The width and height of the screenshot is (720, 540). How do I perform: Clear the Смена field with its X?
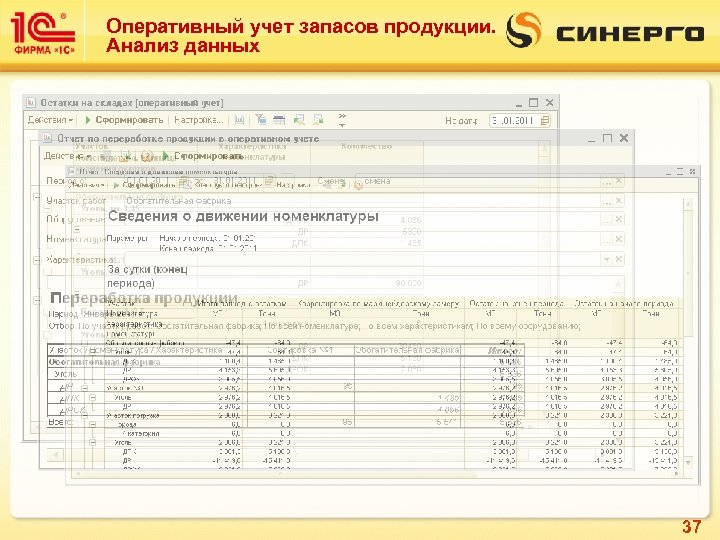[619, 181]
